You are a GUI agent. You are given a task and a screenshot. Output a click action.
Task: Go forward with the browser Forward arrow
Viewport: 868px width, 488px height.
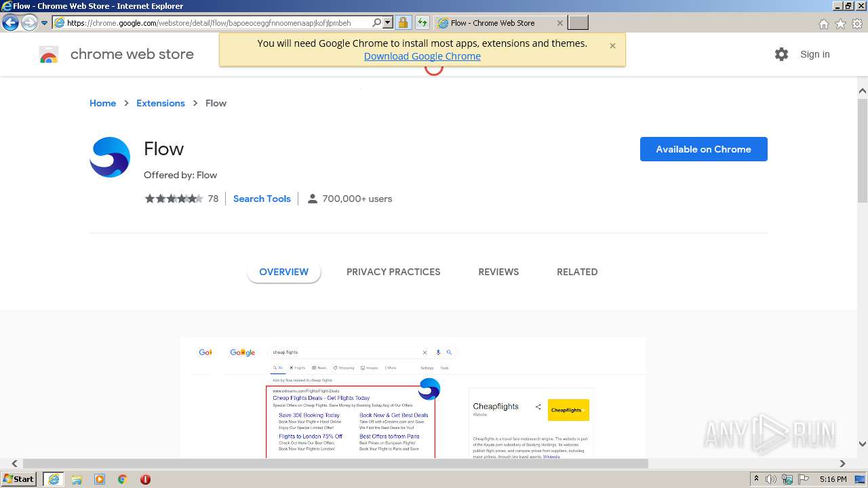29,22
